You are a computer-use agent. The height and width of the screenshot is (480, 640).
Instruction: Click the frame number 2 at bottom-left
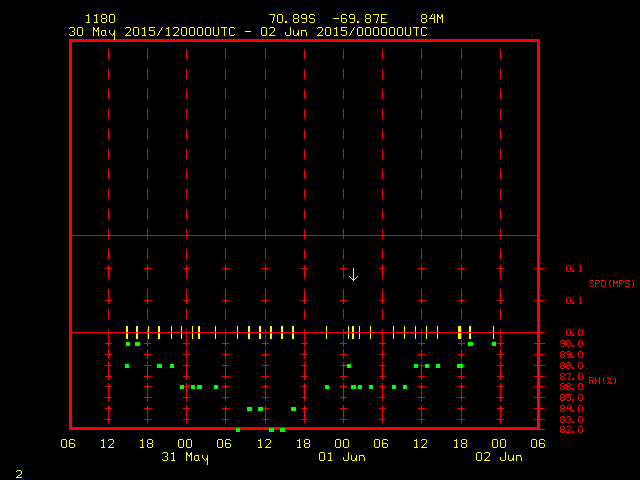(18, 473)
